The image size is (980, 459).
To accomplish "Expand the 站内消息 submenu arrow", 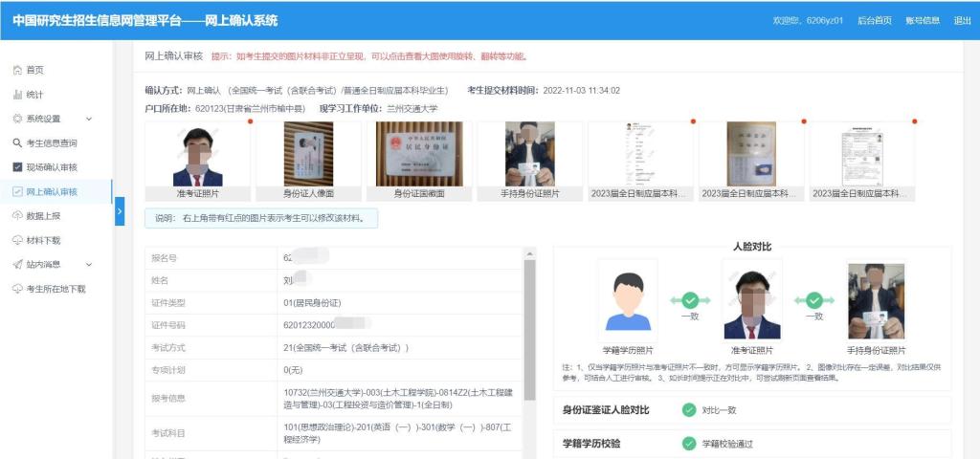I will click(89, 264).
